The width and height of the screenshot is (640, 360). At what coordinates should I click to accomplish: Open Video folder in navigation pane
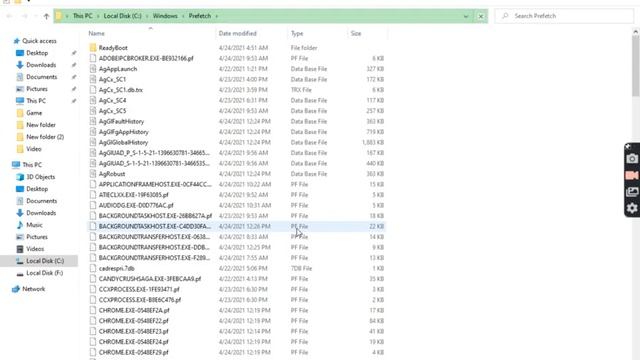[x=33, y=149]
